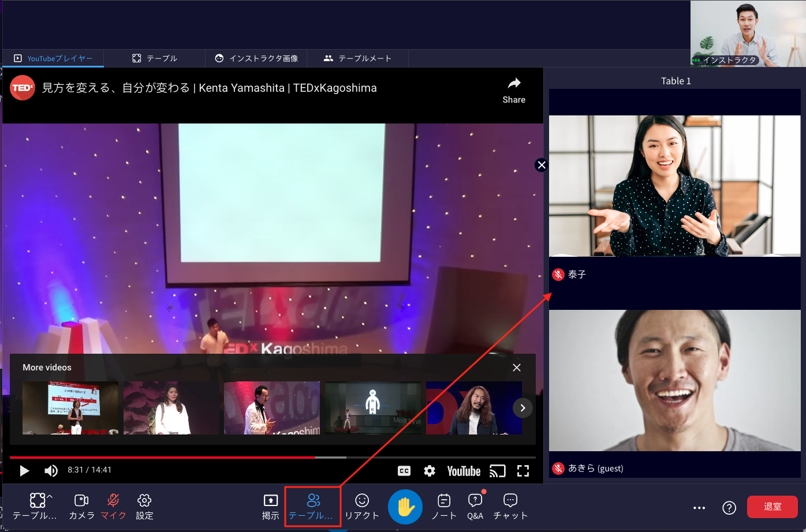Image resolution: width=806 pixels, height=532 pixels.
Task: Click the あきら (guest) name label
Action: coord(596,469)
